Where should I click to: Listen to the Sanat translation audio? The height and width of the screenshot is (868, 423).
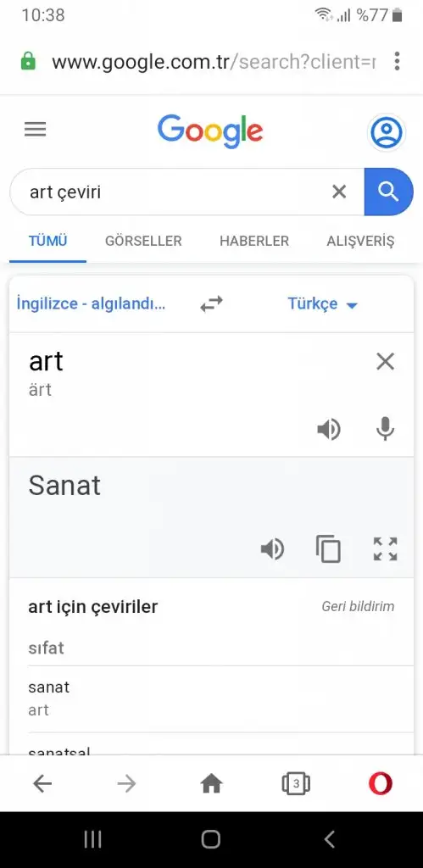pyautogui.click(x=272, y=549)
